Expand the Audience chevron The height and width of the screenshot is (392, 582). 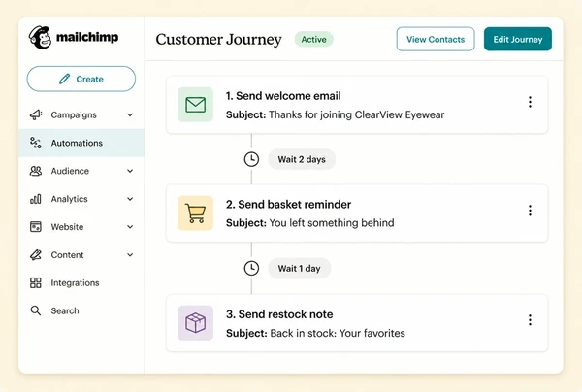coord(130,171)
